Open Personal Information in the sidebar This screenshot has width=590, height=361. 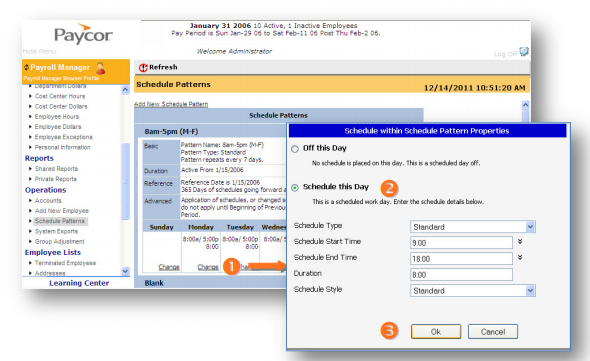(x=62, y=147)
